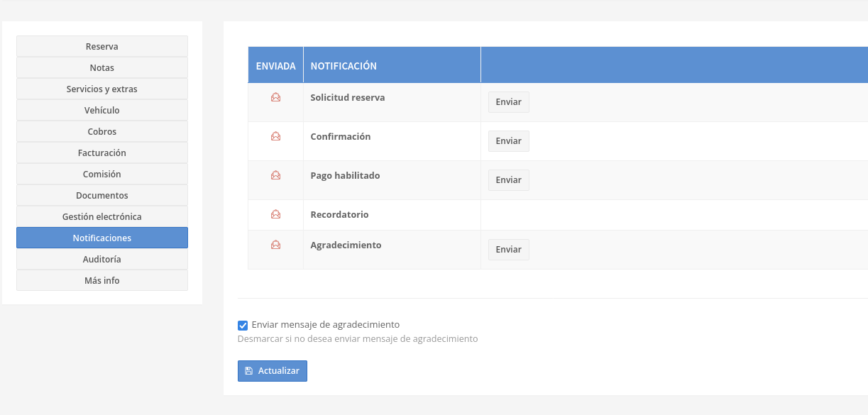Click envelope icon for Solicitud reserva
868x415 pixels.
point(276,98)
